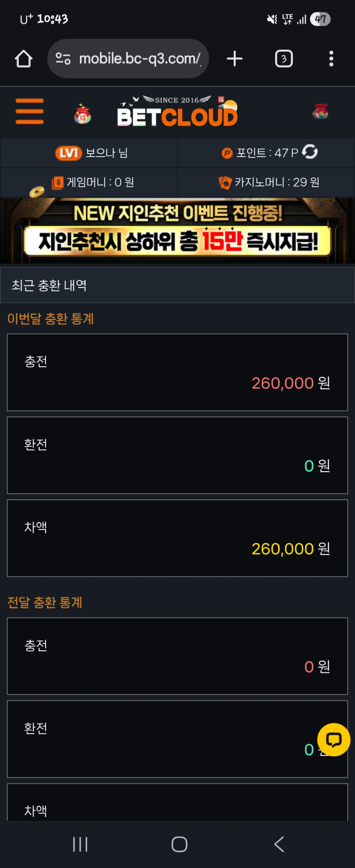Open the yellow live chat bubble

[x=334, y=740]
